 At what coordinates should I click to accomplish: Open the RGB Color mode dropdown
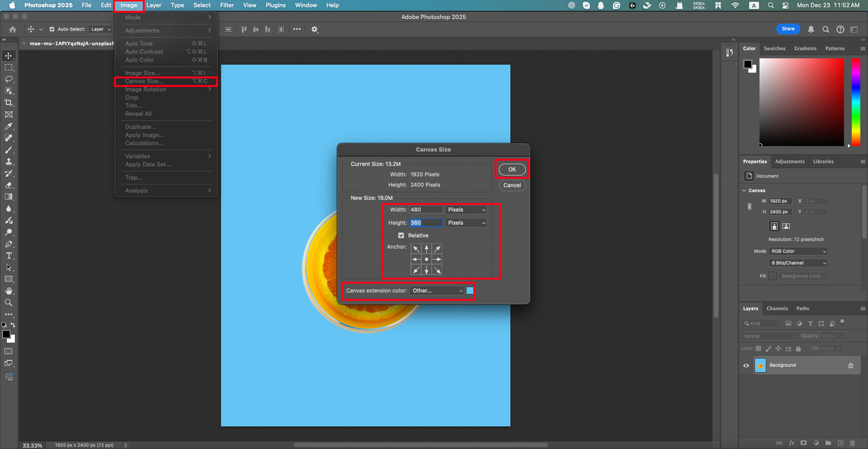click(798, 251)
